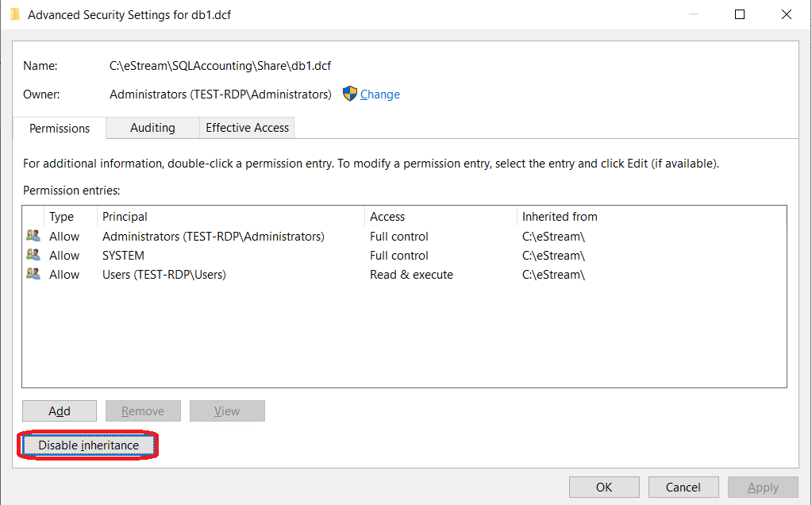This screenshot has width=812, height=505.
Task: Click the UAC shield icon beside Change
Action: pyautogui.click(x=350, y=94)
